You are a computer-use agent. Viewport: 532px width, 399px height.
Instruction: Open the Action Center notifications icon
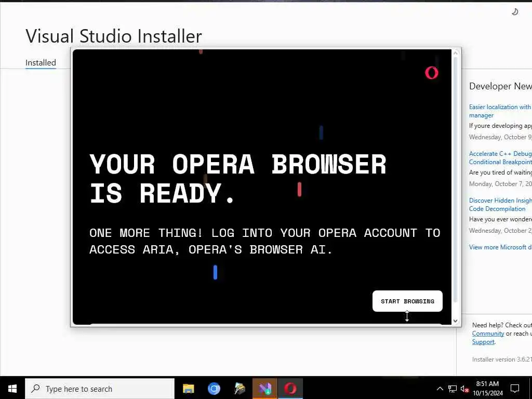(x=515, y=389)
